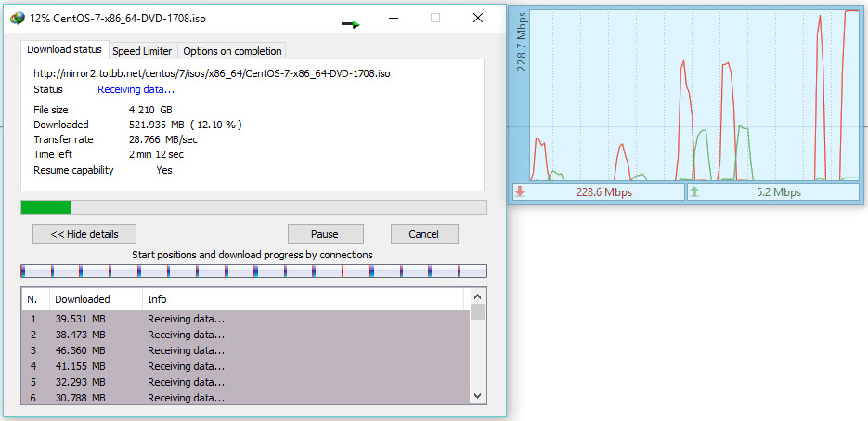Image resolution: width=868 pixels, height=421 pixels.
Task: Click the time left 2 min 12 sec
Action: click(156, 154)
